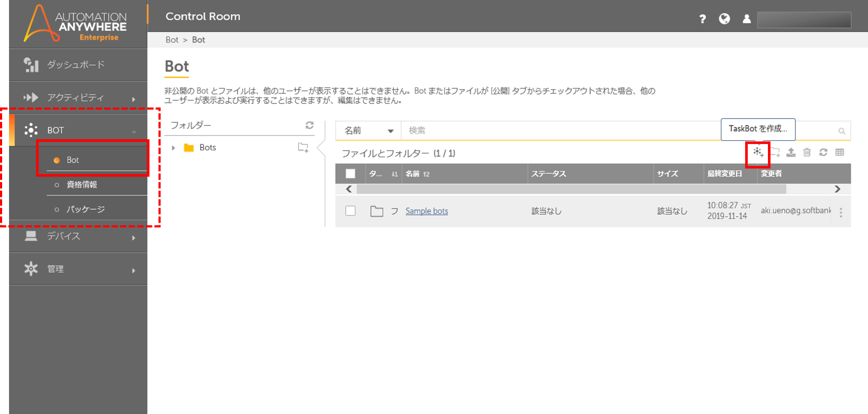This screenshot has width=868, height=414.
Task: Click the Create TaskBot icon
Action: [x=758, y=152]
